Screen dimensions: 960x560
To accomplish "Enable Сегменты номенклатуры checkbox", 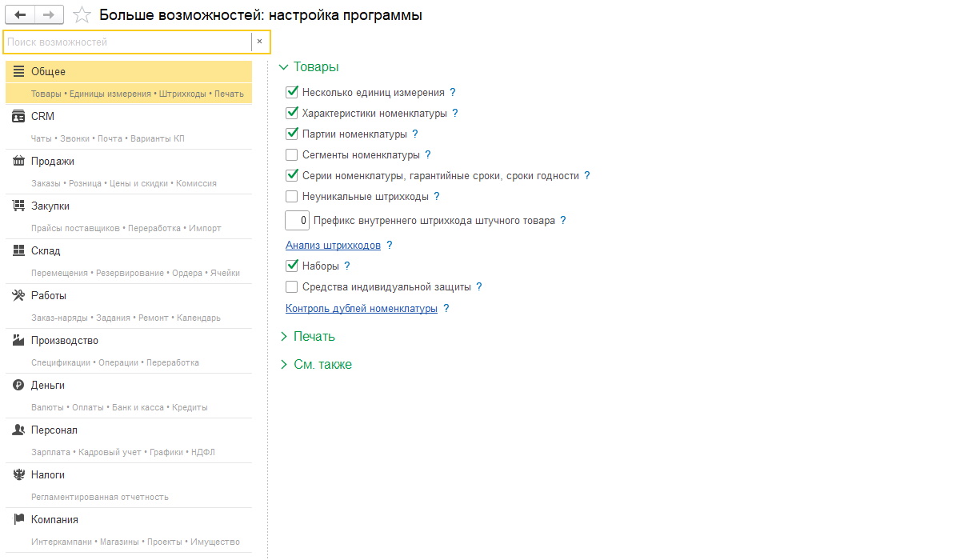I will point(292,155).
